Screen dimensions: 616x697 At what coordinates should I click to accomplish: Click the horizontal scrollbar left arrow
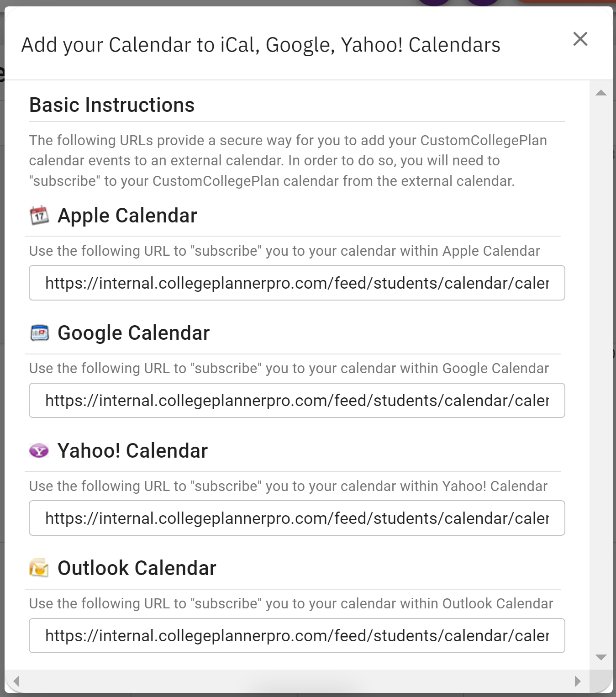pos(16,681)
